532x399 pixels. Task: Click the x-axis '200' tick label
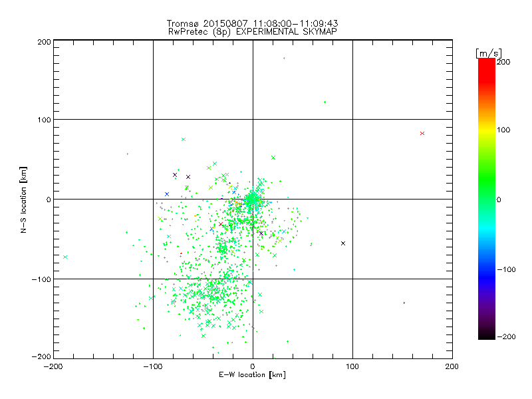[x=452, y=366]
